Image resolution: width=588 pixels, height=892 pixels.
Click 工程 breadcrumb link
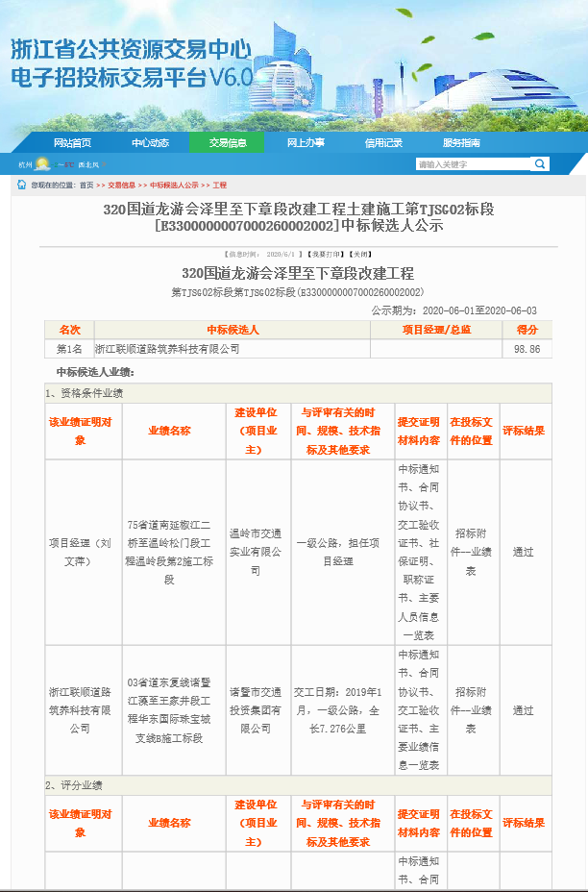pyautogui.click(x=219, y=185)
